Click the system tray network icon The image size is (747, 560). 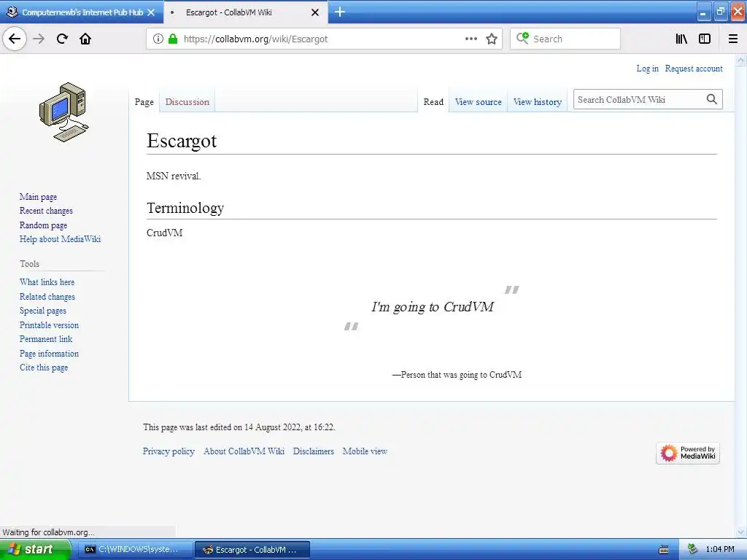693,549
